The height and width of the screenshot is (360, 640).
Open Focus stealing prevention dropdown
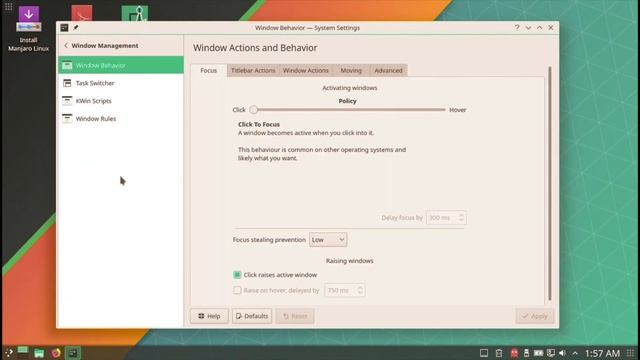[x=328, y=240]
